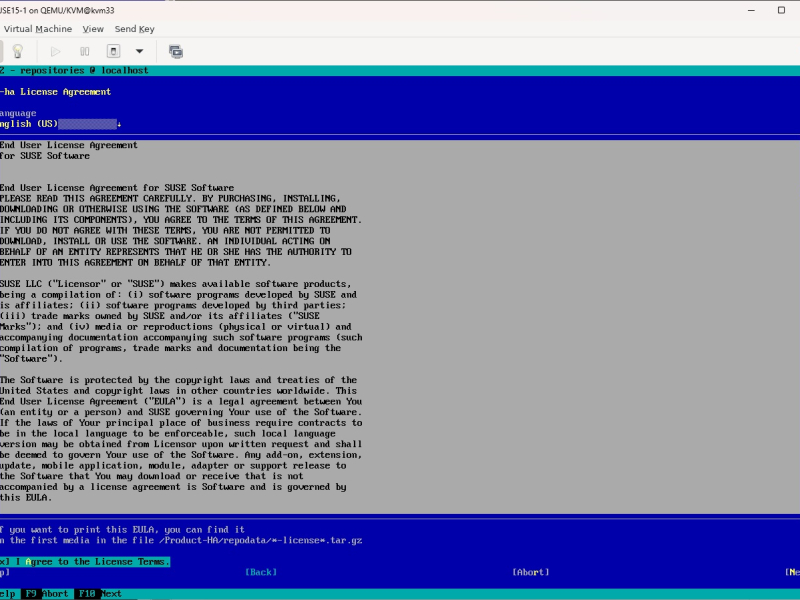Screen dimensions: 800x600
Task: Click the 'PLEASE READ THIS AGREEMENT CAREFULLY' line
Action: point(170,198)
